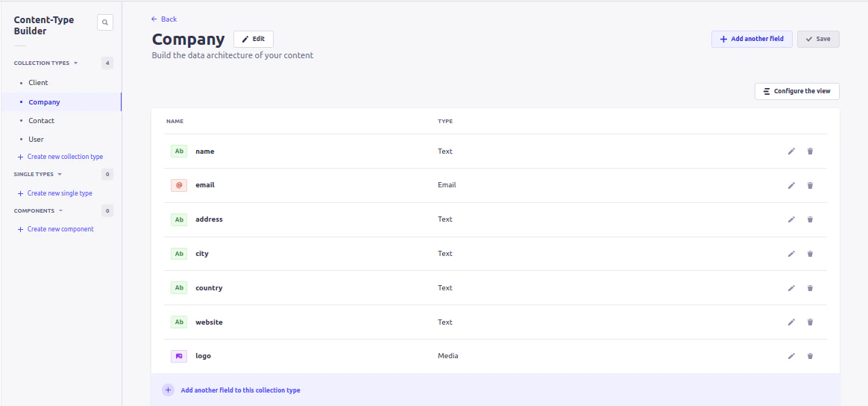Image resolution: width=868 pixels, height=406 pixels.
Task: Click the search icon in Content-Type Builder
Action: point(105,23)
